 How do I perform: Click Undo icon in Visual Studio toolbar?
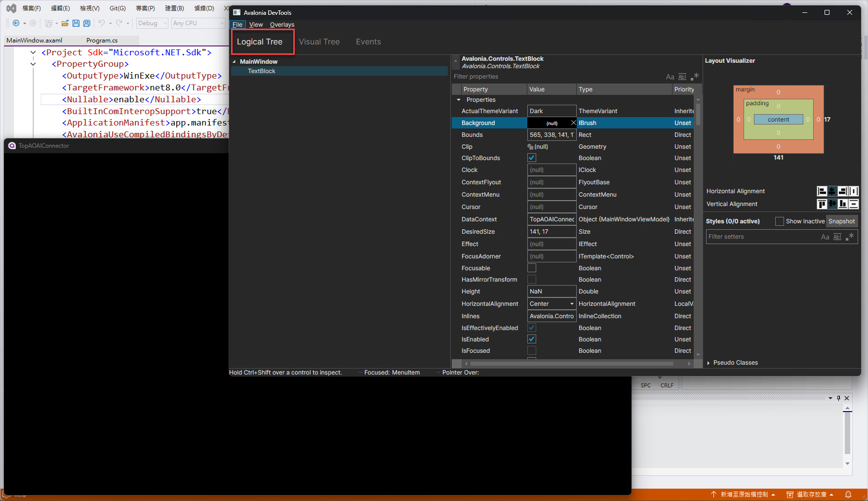coord(101,23)
